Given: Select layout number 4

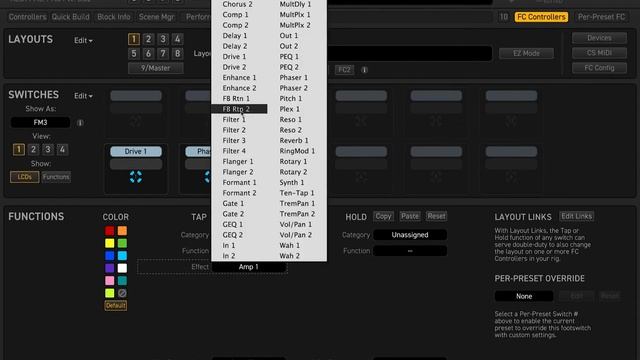Looking at the screenshot, I should [177, 39].
